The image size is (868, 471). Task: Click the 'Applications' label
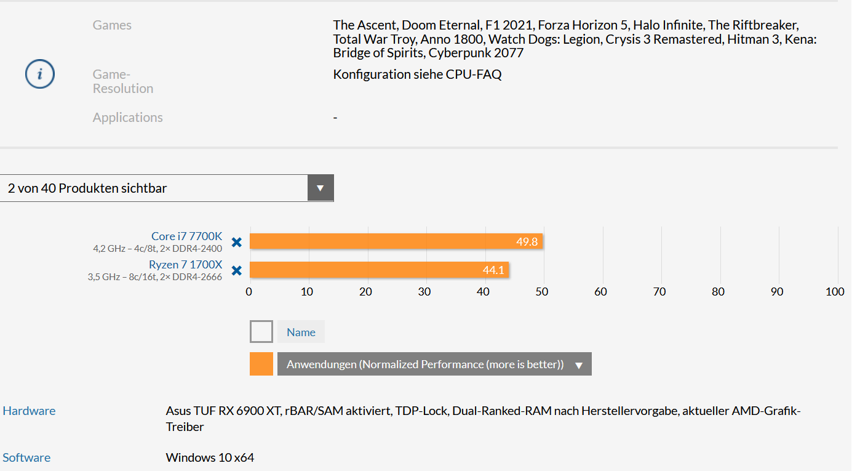tap(127, 117)
